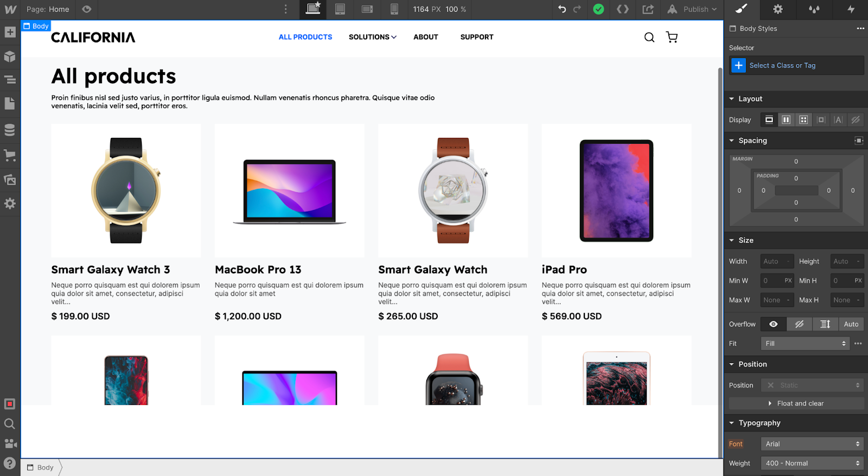Set display to Block
The height and width of the screenshot is (476, 868).
769,120
